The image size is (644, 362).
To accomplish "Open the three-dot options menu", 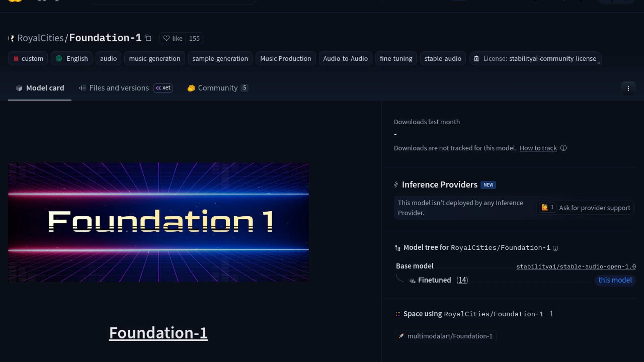I will tap(628, 88).
